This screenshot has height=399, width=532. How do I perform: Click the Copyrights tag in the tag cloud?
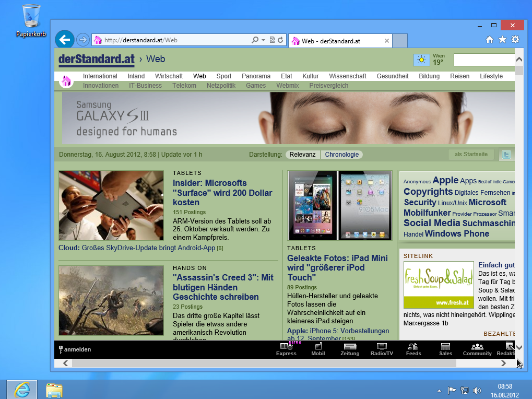[428, 192]
